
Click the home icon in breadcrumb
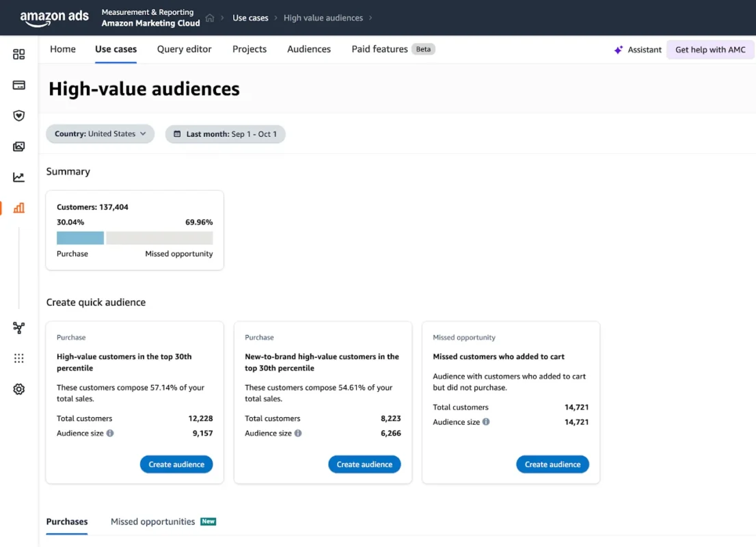pyautogui.click(x=211, y=18)
